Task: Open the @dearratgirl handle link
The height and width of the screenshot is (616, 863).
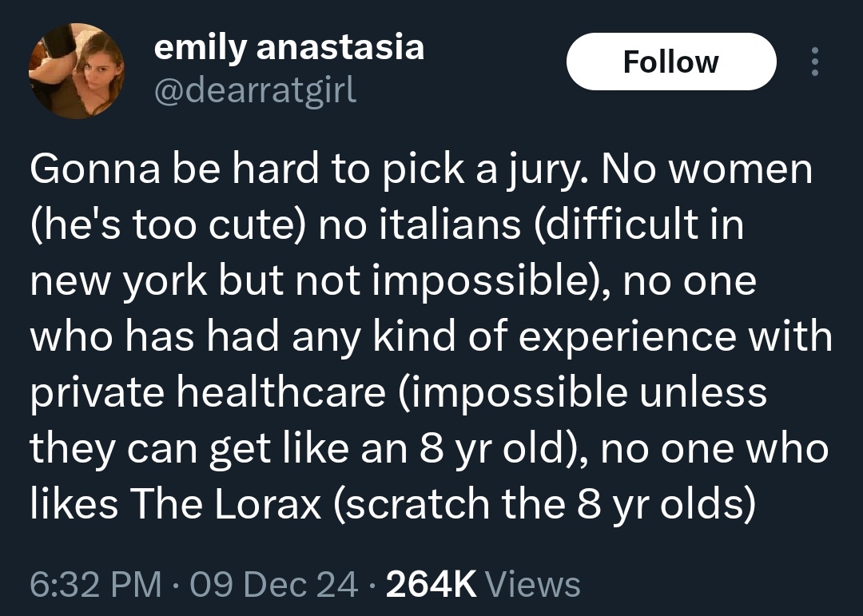Action: coord(256,89)
